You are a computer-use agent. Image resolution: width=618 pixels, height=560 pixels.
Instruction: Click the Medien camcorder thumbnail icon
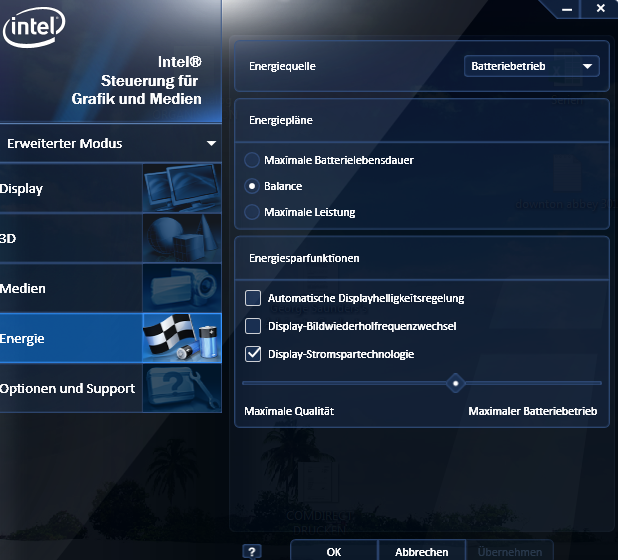click(x=182, y=288)
